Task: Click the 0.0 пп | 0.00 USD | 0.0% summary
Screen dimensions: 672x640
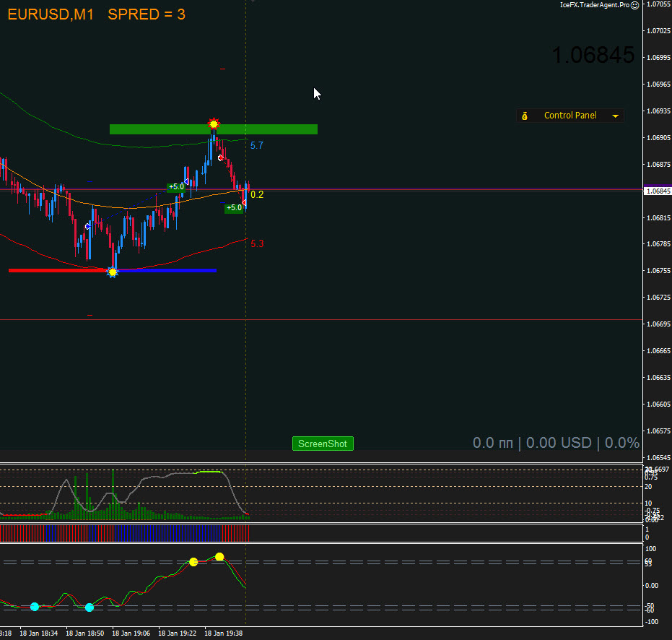Action: [x=556, y=443]
